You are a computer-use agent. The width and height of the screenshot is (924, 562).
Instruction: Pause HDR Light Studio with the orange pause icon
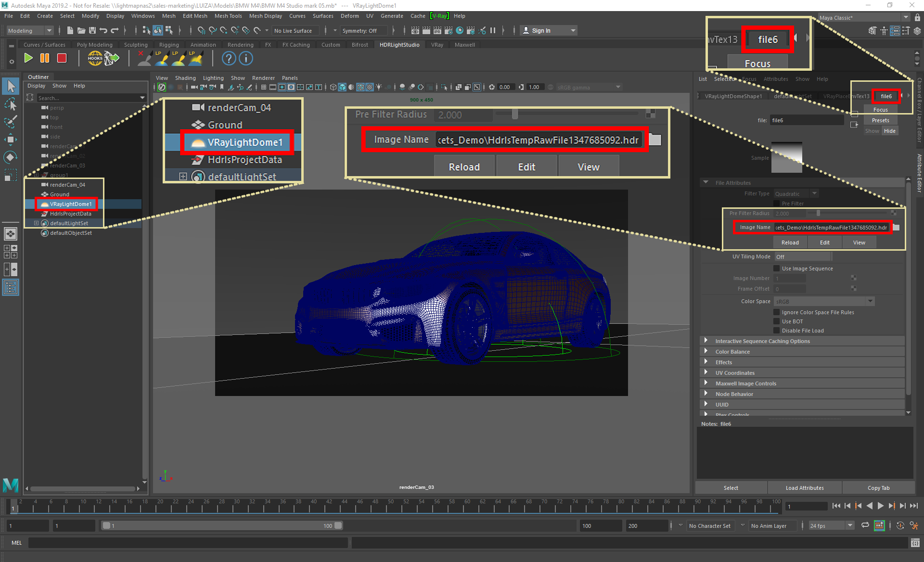click(x=45, y=58)
